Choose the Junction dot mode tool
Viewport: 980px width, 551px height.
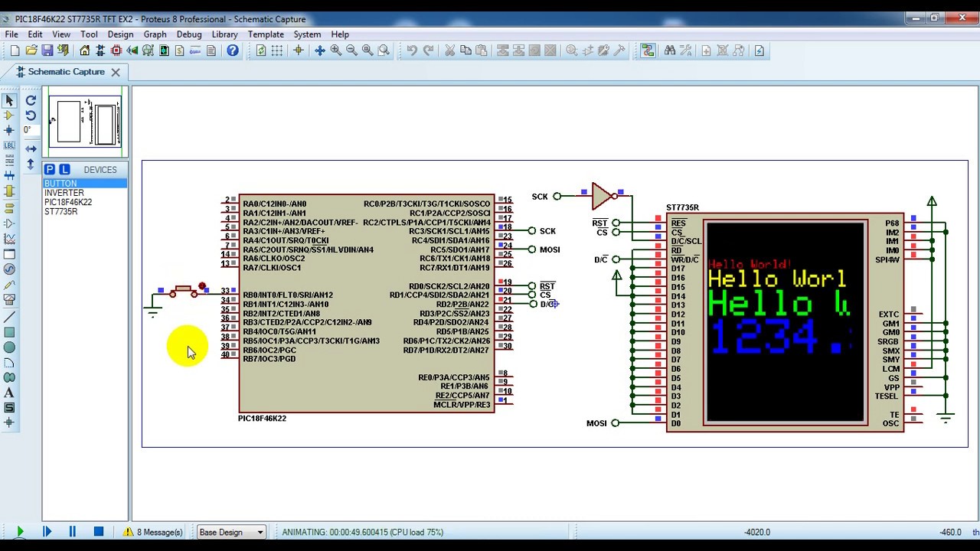(x=9, y=130)
